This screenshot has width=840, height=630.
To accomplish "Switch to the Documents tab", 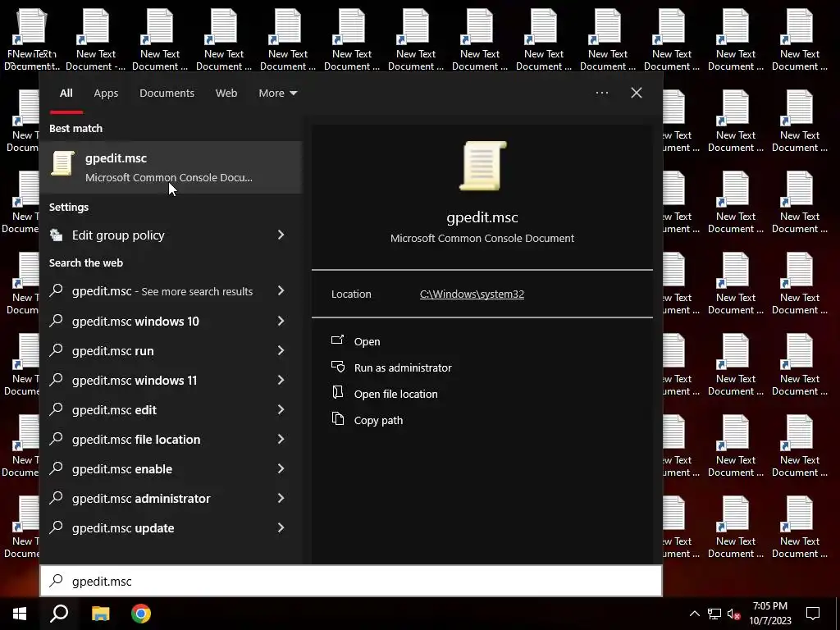I will (167, 94).
